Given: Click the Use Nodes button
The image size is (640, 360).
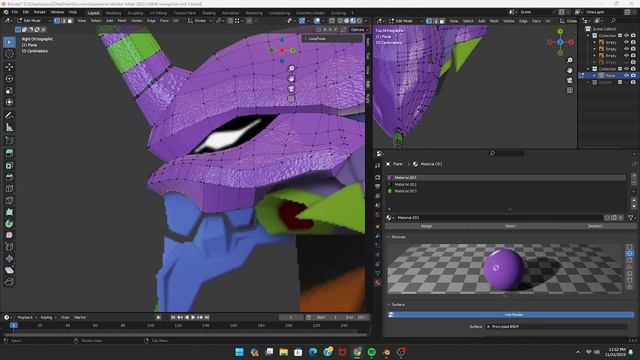Looking at the screenshot, I should pos(511,315).
